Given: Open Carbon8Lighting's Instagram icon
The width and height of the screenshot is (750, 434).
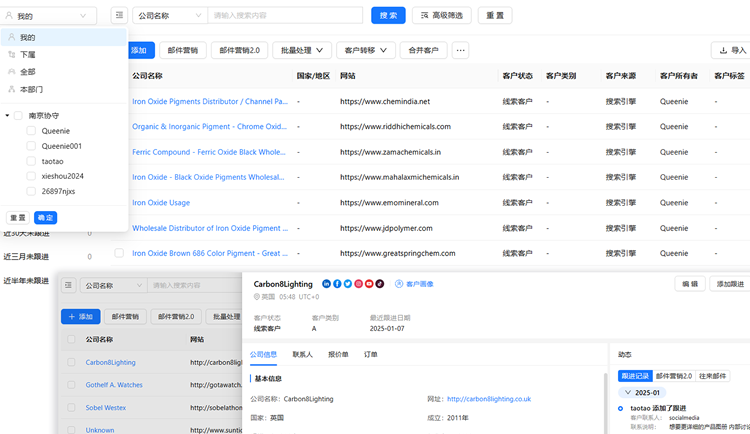Looking at the screenshot, I should (358, 284).
